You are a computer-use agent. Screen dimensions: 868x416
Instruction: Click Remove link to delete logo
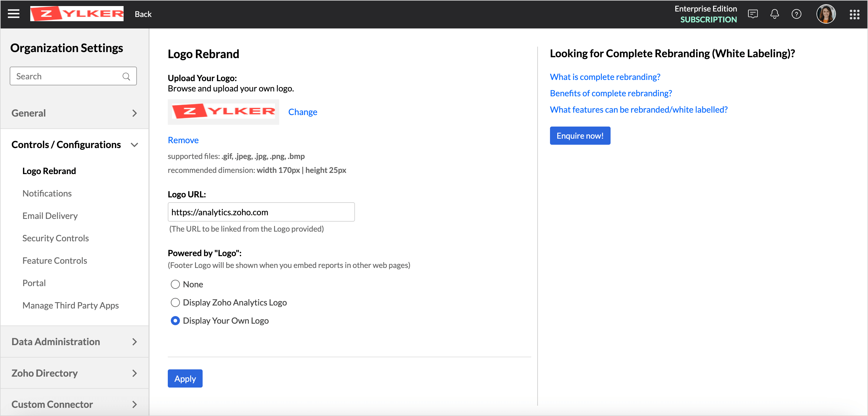click(183, 140)
